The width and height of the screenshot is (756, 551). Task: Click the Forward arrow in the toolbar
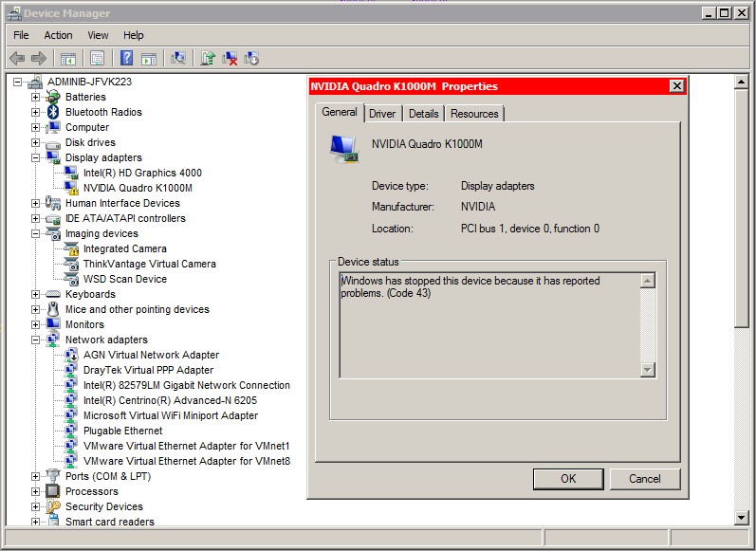point(39,59)
